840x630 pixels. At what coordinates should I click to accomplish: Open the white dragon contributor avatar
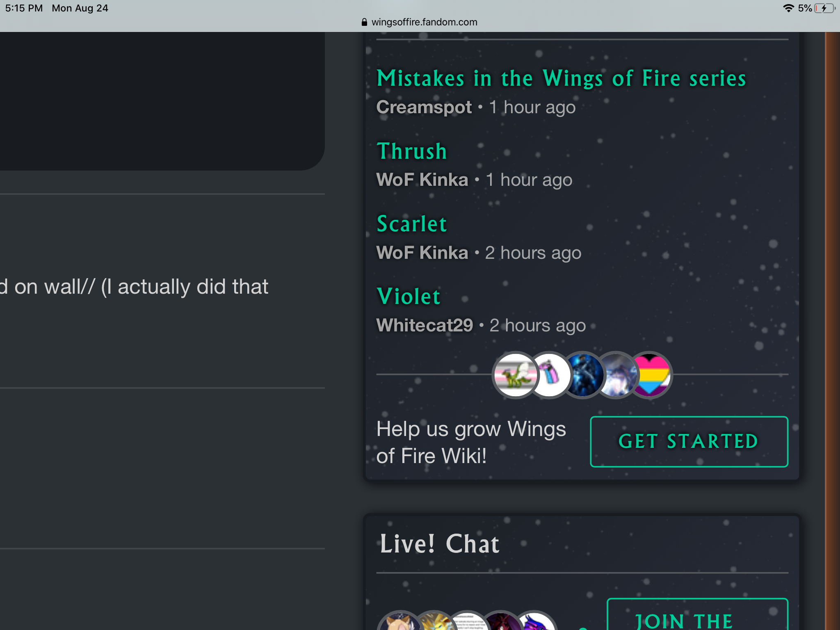[616, 375]
